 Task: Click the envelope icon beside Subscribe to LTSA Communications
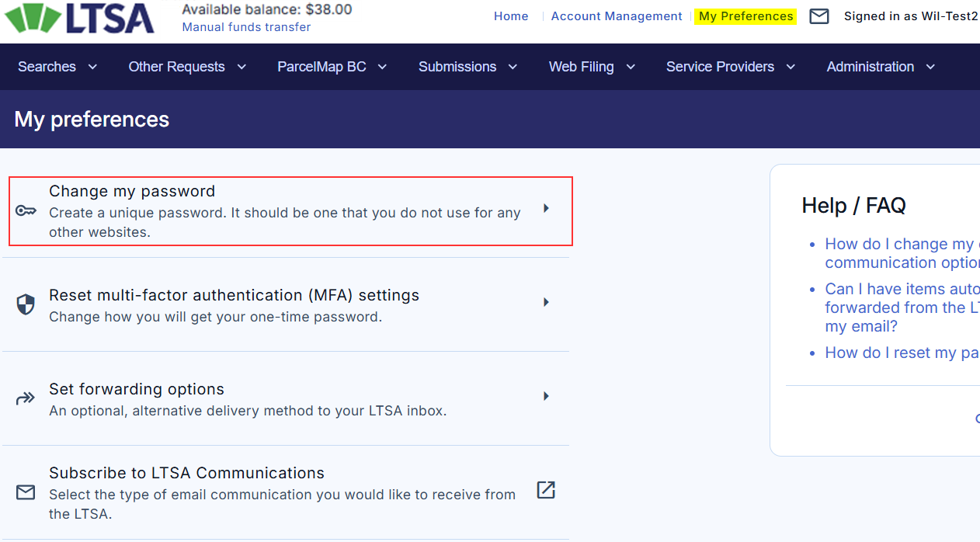tap(26, 492)
